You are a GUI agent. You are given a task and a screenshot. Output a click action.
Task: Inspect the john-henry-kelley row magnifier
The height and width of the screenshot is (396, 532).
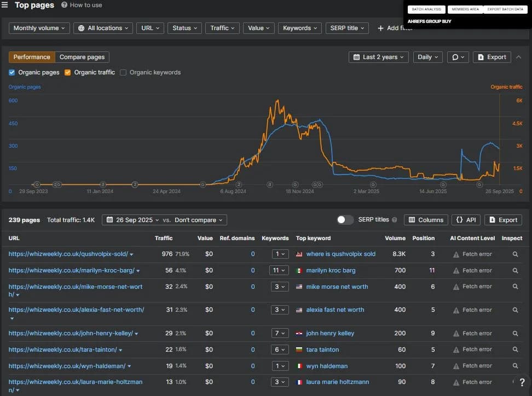[515, 333]
